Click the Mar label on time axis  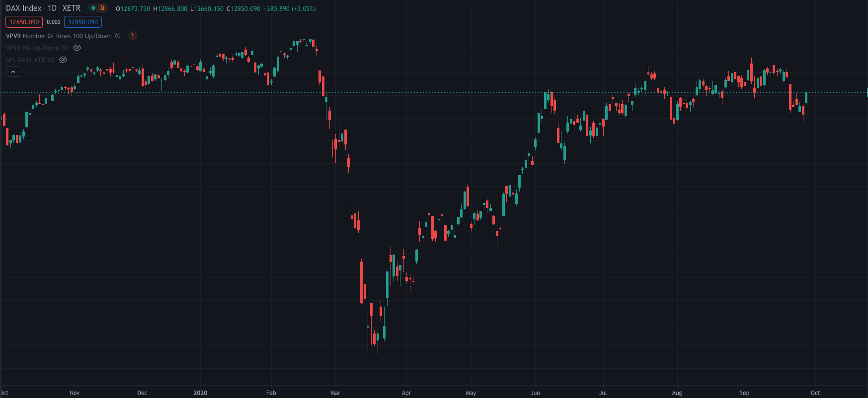(x=335, y=393)
